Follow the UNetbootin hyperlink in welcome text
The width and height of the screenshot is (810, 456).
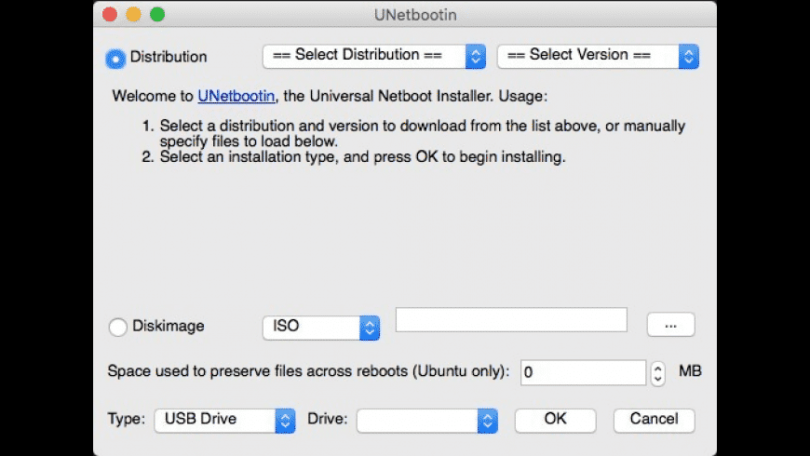(236, 97)
